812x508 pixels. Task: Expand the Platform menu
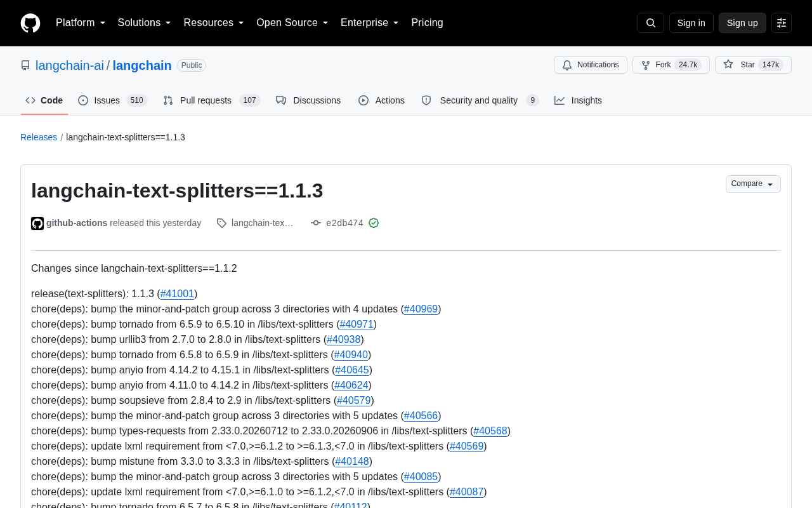tap(81, 23)
